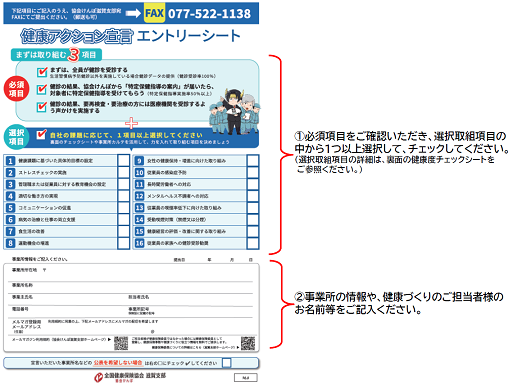
Task: Click the 全国健康保険協会 logo mark
Action: [99, 378]
